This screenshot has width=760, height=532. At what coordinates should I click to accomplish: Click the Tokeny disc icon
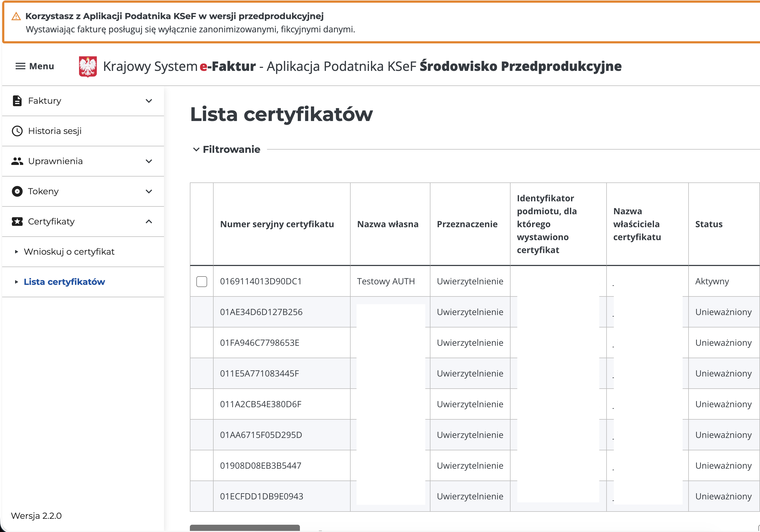pos(17,191)
